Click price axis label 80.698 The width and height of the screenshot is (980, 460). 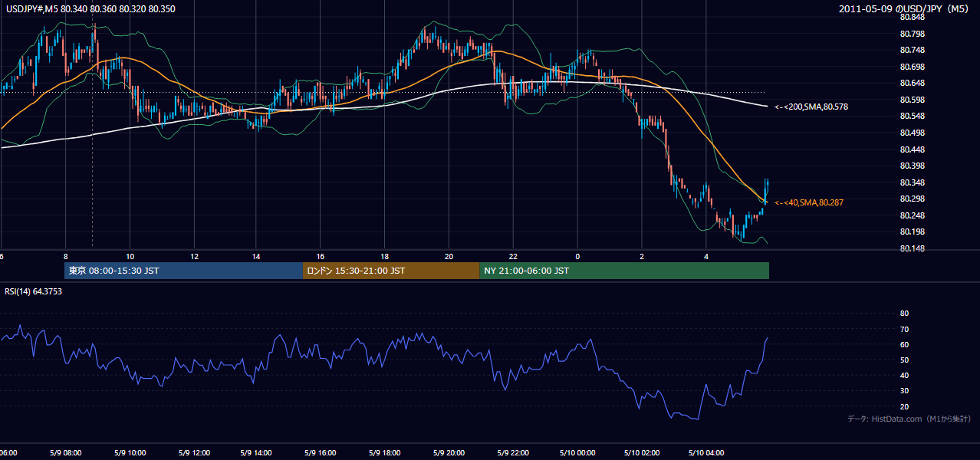pyautogui.click(x=912, y=67)
